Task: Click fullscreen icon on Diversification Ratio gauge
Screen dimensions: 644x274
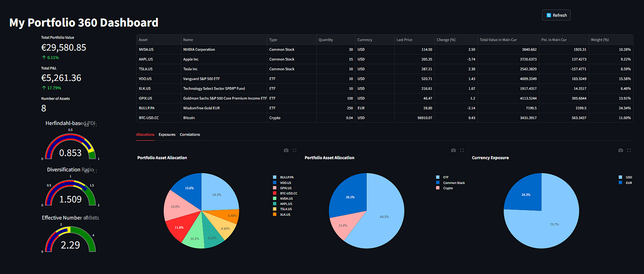Action: point(95,171)
